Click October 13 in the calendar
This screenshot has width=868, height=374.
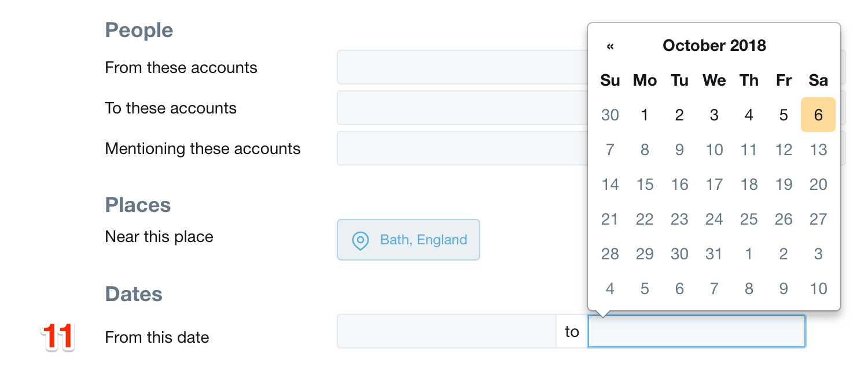(x=818, y=149)
